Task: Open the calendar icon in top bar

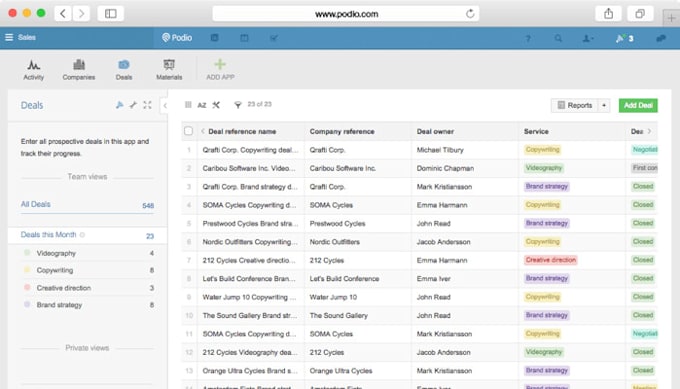Action: tap(244, 38)
